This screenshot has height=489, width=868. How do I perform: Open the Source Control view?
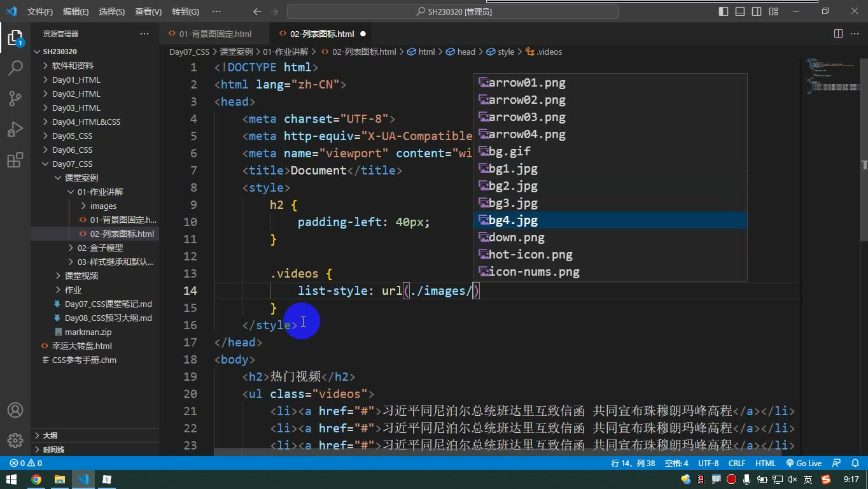coord(15,98)
